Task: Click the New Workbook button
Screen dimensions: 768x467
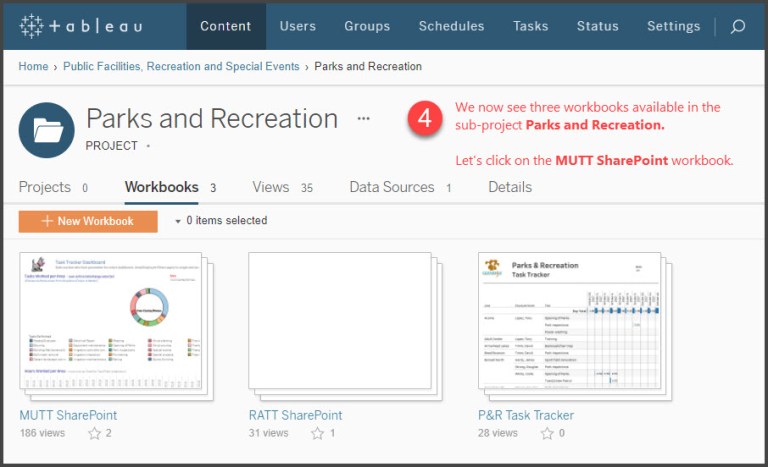Action: (88, 221)
